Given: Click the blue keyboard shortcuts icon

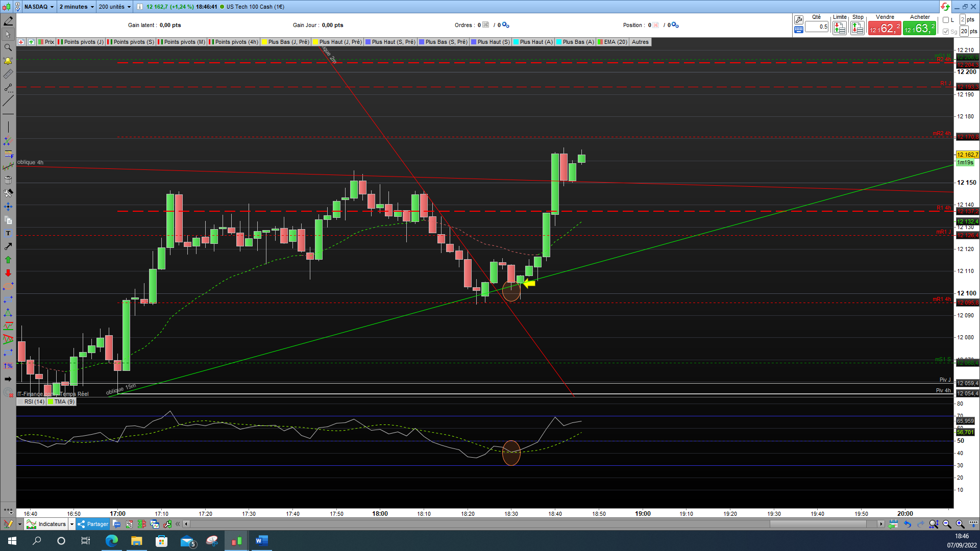Looking at the screenshot, I should (x=798, y=30).
